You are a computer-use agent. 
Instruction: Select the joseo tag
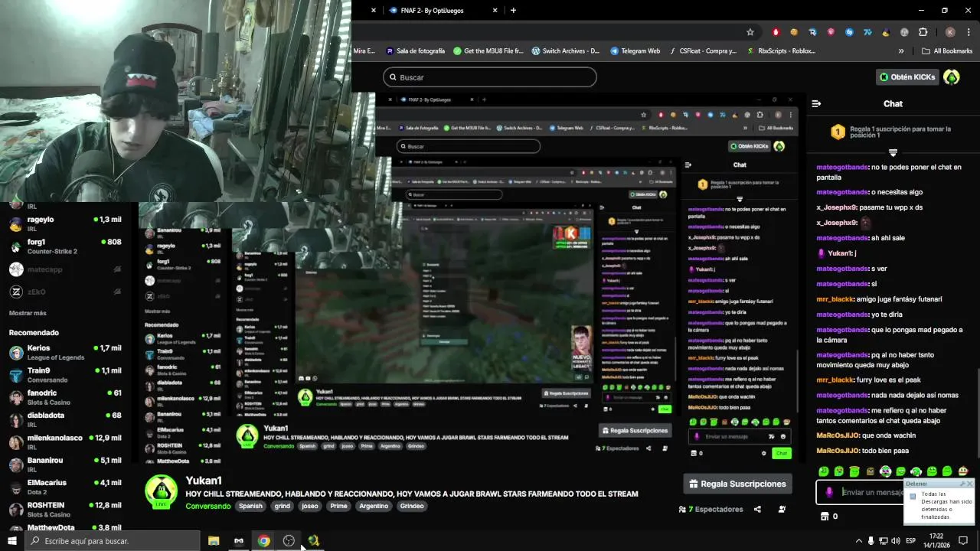click(x=310, y=506)
